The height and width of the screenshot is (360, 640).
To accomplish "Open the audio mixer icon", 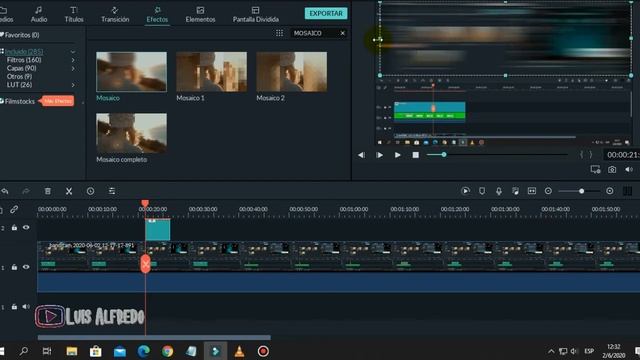I will click(516, 191).
